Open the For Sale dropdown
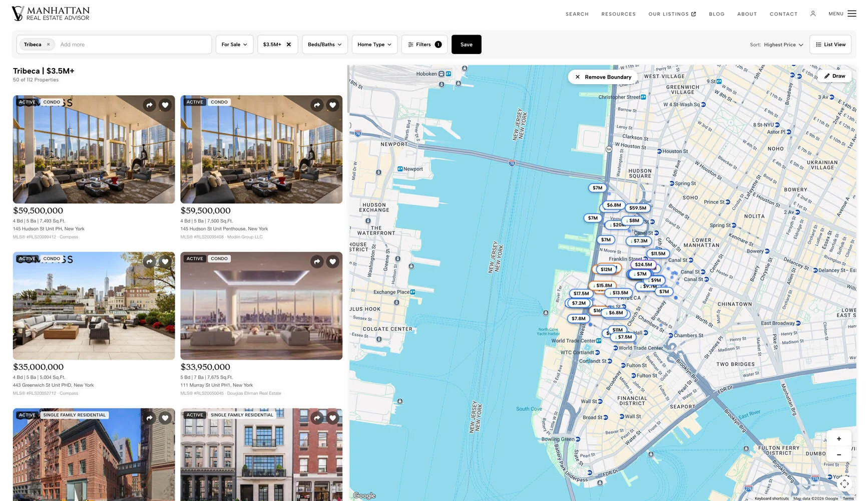The width and height of the screenshot is (868, 501). tap(234, 45)
